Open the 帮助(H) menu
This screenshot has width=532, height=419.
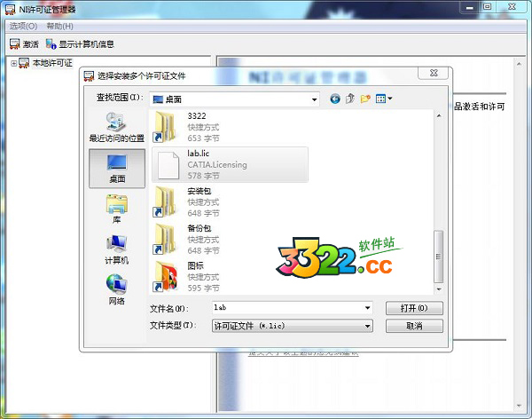[59, 26]
